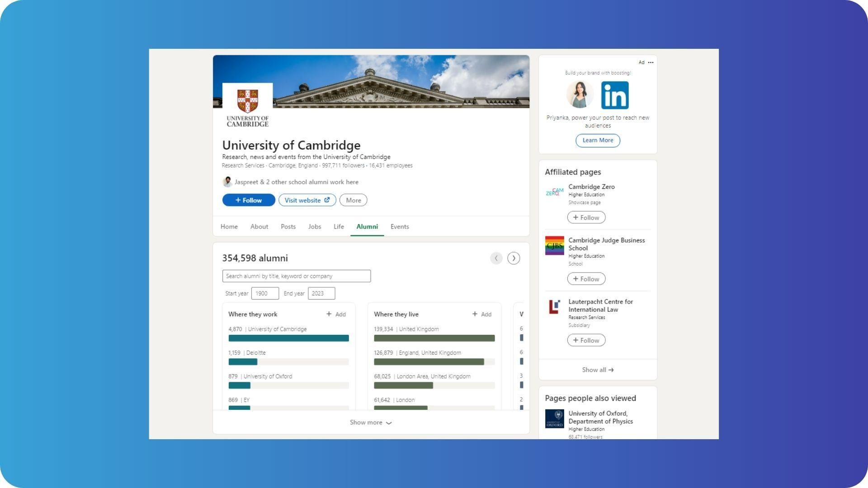This screenshot has height=488, width=868.
Task: Click the Search alumni by title field
Action: 297,276
